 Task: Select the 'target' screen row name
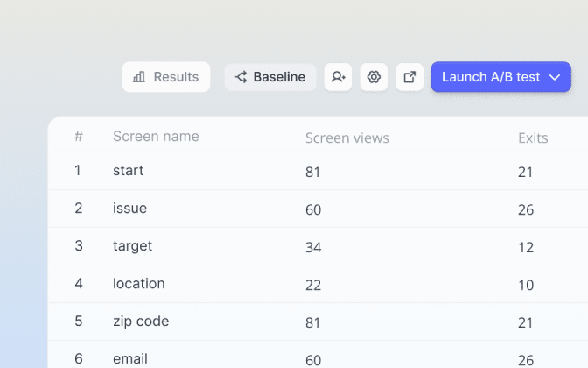click(x=132, y=246)
